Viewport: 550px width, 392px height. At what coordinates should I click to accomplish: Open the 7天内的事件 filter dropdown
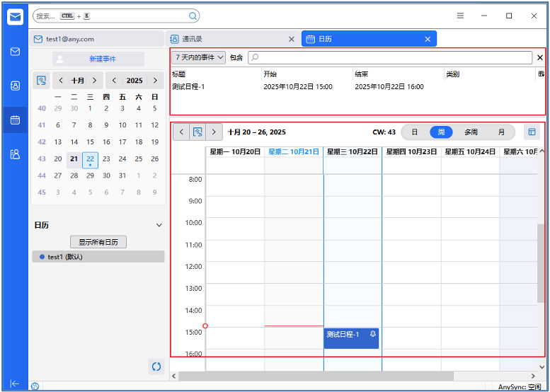pyautogui.click(x=199, y=57)
